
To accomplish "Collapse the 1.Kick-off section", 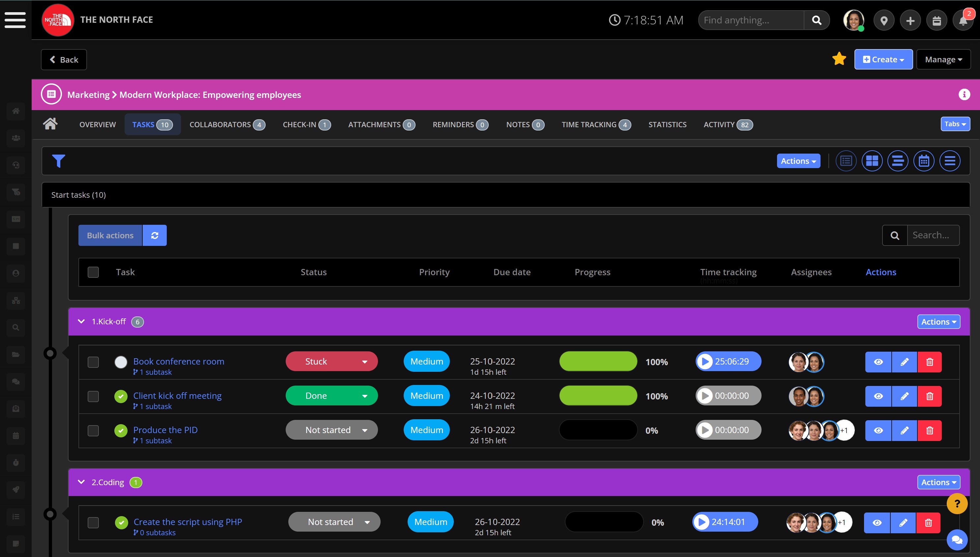I will (81, 321).
